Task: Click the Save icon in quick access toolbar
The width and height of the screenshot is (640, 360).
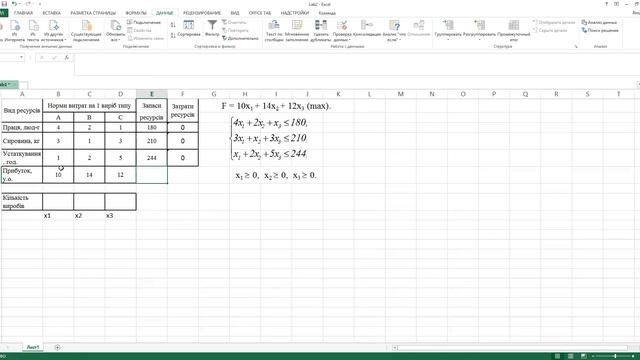Action: 4,4
